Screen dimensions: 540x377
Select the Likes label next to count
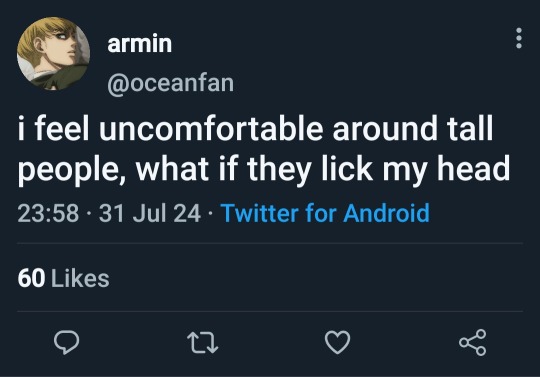[80, 278]
